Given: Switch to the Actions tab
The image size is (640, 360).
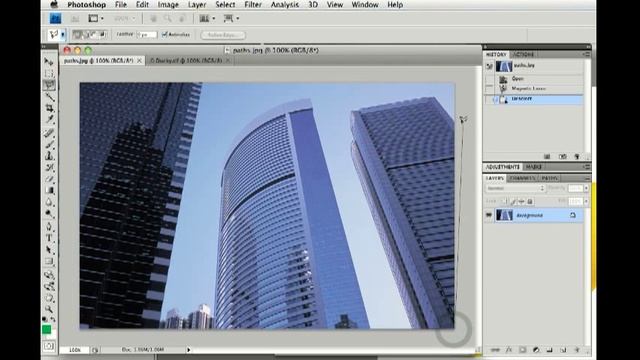Looking at the screenshot, I should click(x=523, y=54).
